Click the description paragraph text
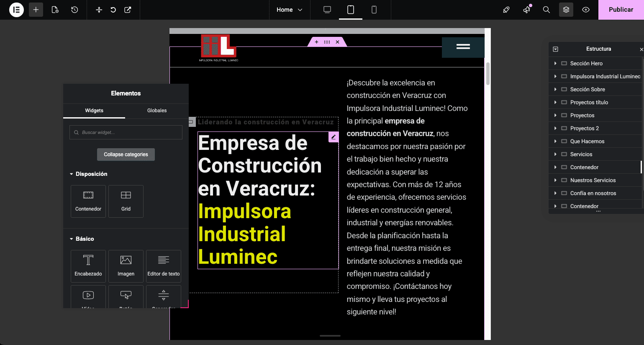Viewport: 644px width, 345px height. click(x=407, y=197)
